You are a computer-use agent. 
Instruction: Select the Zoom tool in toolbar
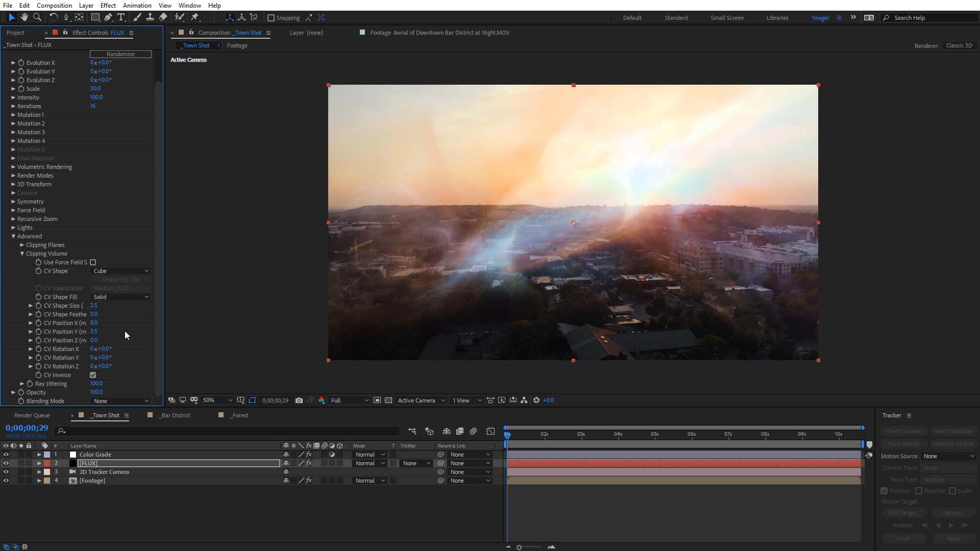coord(37,17)
